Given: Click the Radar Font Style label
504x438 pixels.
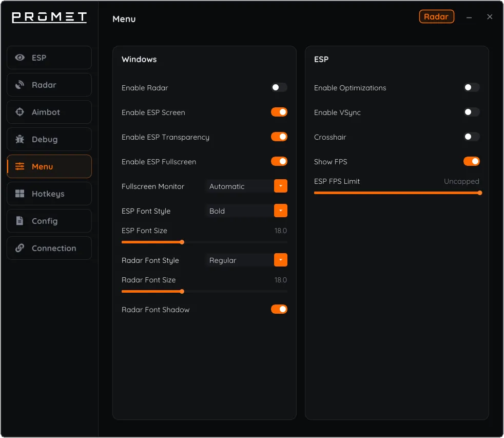Looking at the screenshot, I should coord(150,260).
